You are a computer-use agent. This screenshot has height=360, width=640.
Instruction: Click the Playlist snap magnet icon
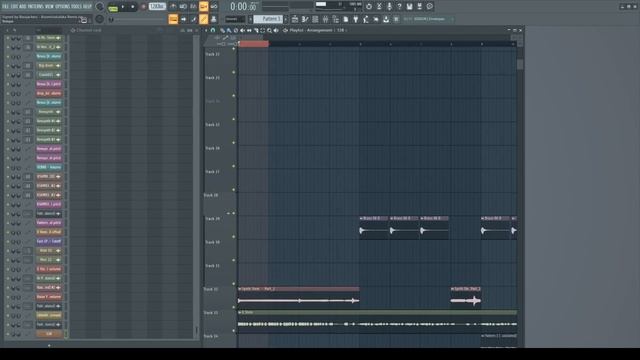click(x=213, y=30)
